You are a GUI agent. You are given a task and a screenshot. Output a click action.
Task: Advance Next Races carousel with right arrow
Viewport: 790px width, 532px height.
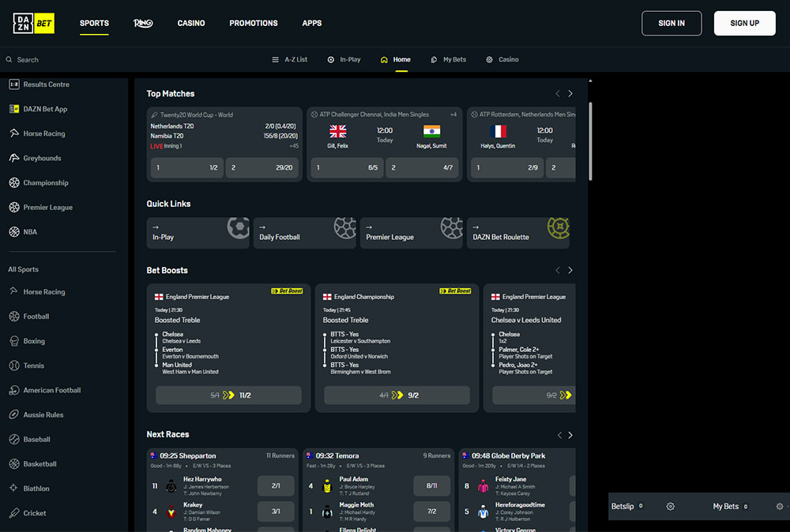(570, 435)
